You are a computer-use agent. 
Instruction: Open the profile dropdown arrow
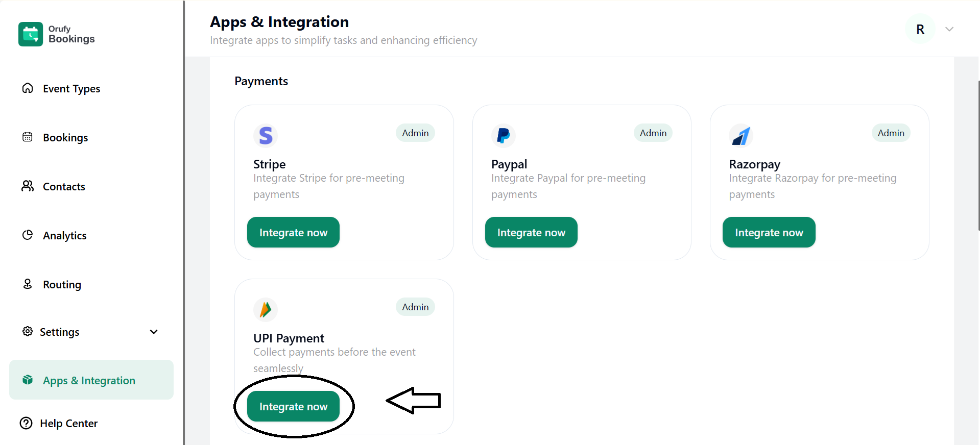[x=949, y=29]
